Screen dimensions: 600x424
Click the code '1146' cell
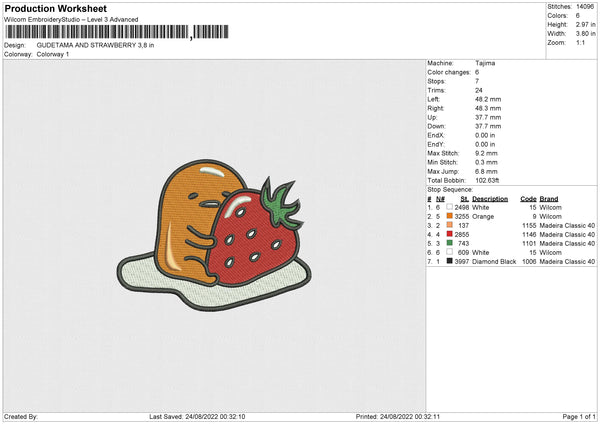click(529, 235)
